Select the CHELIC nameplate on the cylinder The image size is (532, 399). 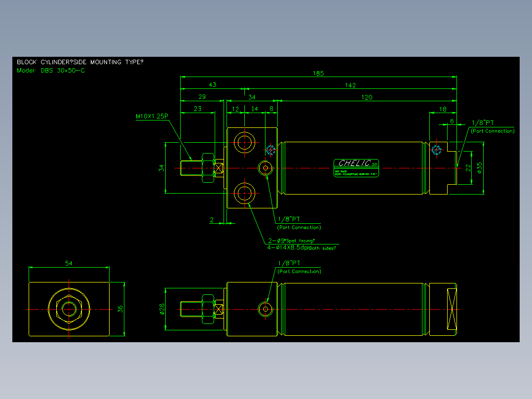(x=356, y=168)
